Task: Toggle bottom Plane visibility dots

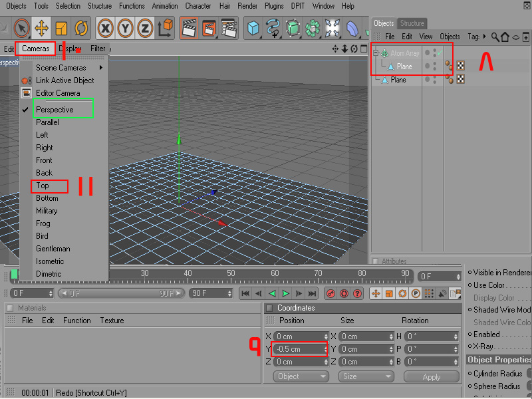Action: pos(435,80)
